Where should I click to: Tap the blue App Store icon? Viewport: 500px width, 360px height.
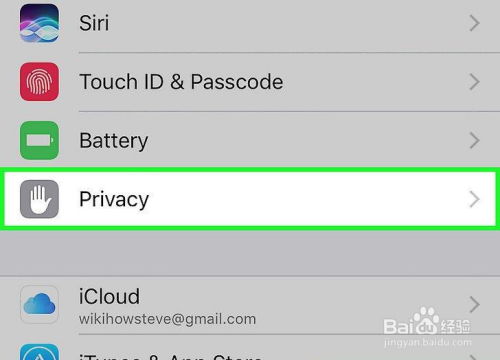point(39,352)
